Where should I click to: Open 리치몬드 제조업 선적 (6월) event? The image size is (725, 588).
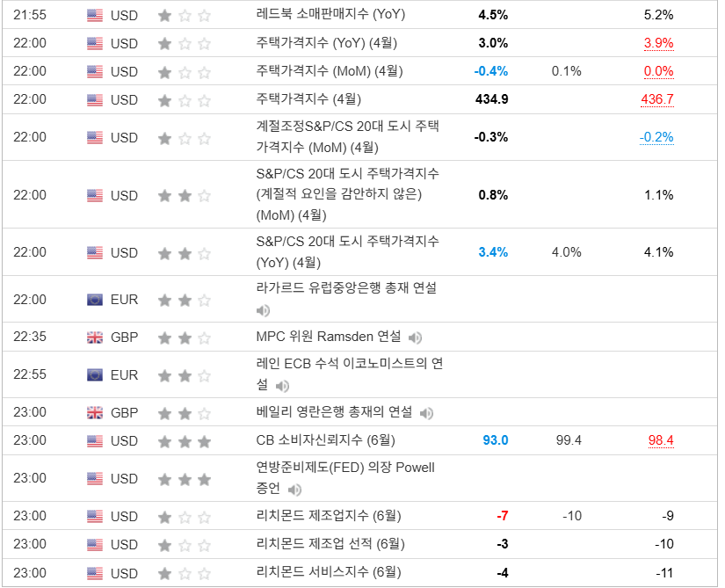330,544
